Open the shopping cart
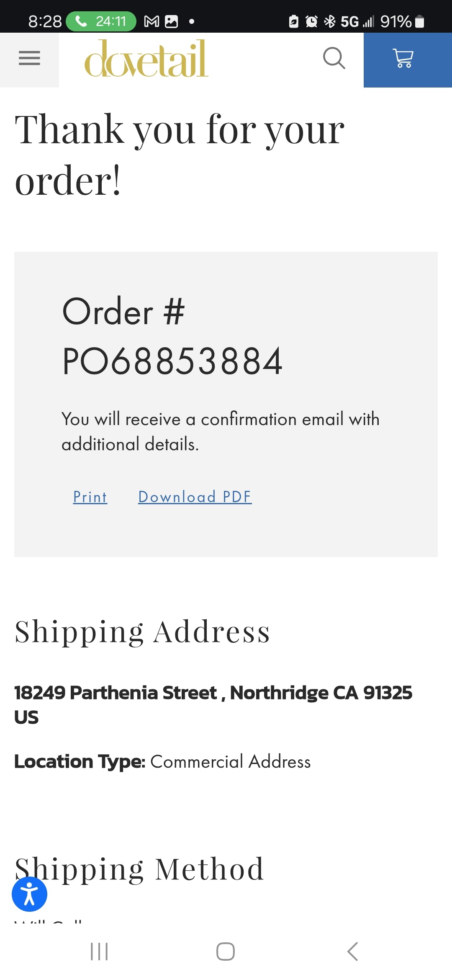This screenshot has width=452, height=980. [403, 58]
